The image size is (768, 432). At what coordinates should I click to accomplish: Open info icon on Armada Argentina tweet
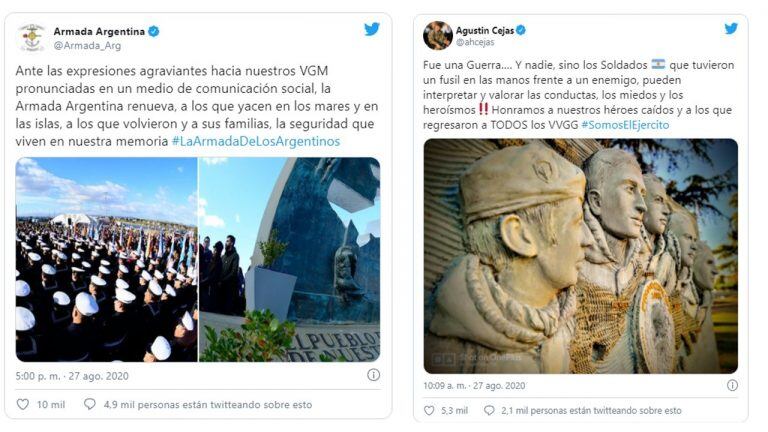(373, 375)
